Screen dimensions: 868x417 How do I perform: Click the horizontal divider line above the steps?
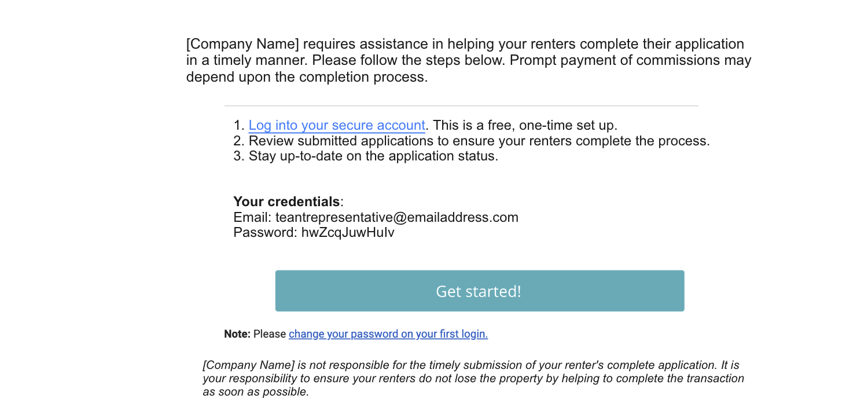[x=461, y=106]
